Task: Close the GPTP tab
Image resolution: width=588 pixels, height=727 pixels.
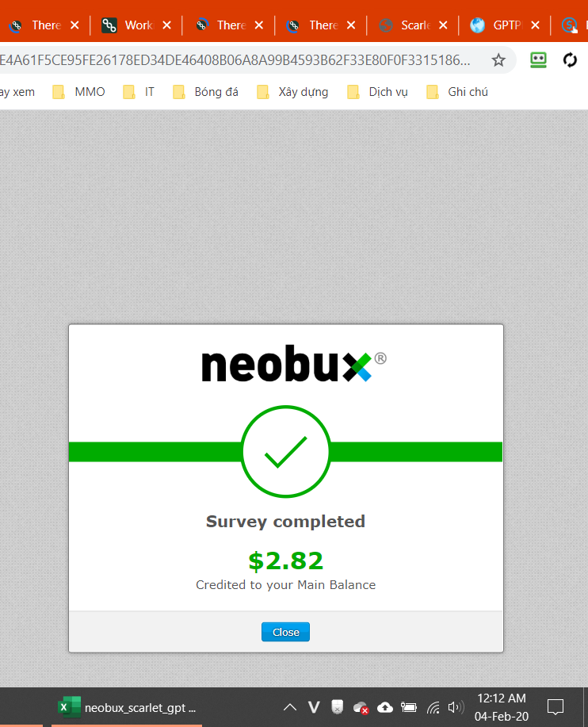Action: (x=535, y=25)
